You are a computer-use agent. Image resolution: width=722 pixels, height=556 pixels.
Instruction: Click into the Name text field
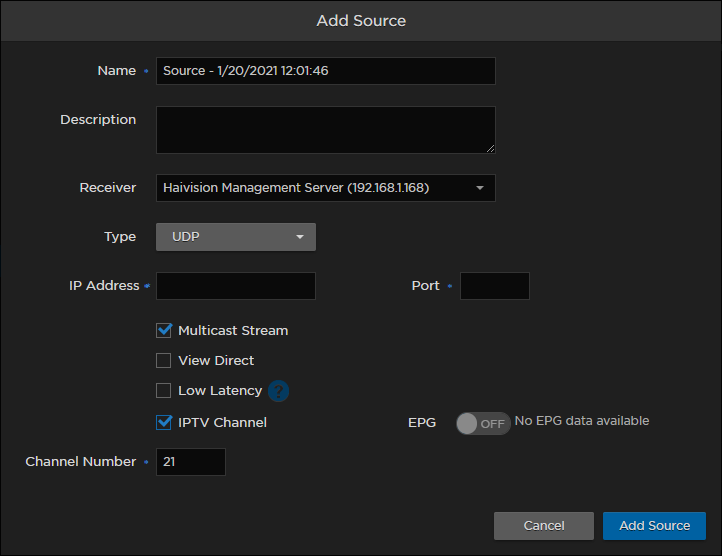click(325, 71)
